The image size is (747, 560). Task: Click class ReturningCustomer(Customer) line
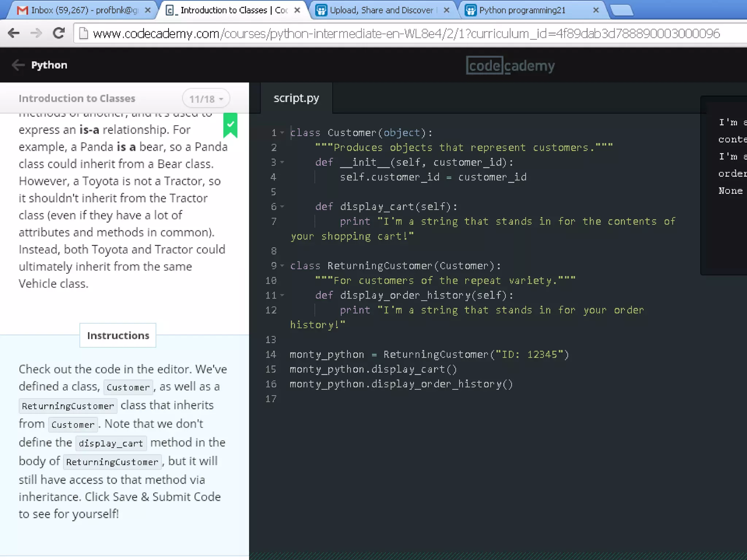(395, 266)
